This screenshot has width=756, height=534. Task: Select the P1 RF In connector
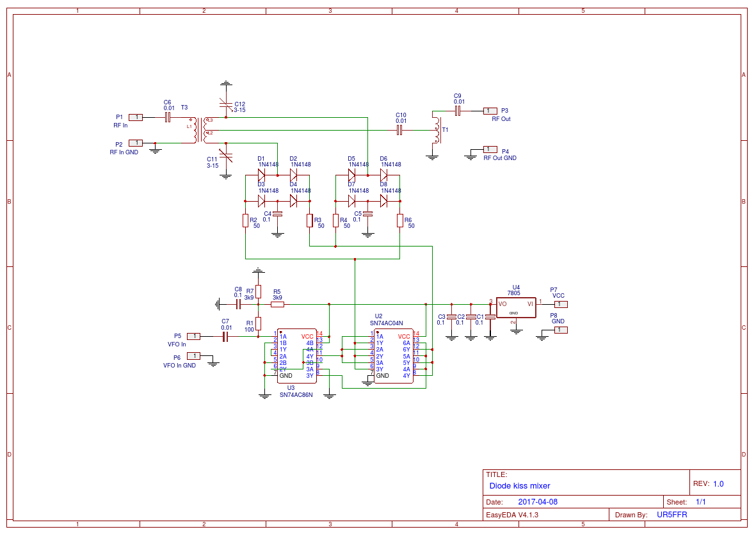click(136, 117)
